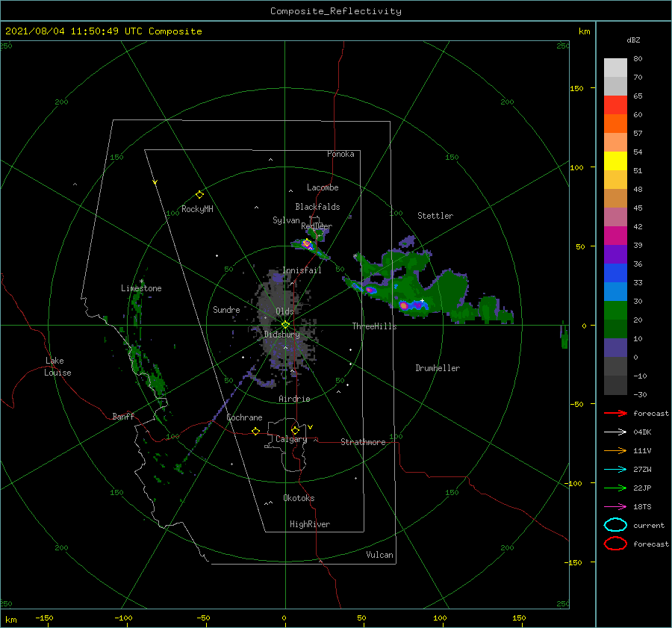672x628 pixels.
Task: Click the 20 dBZ green color swatch
Action: 615,311
